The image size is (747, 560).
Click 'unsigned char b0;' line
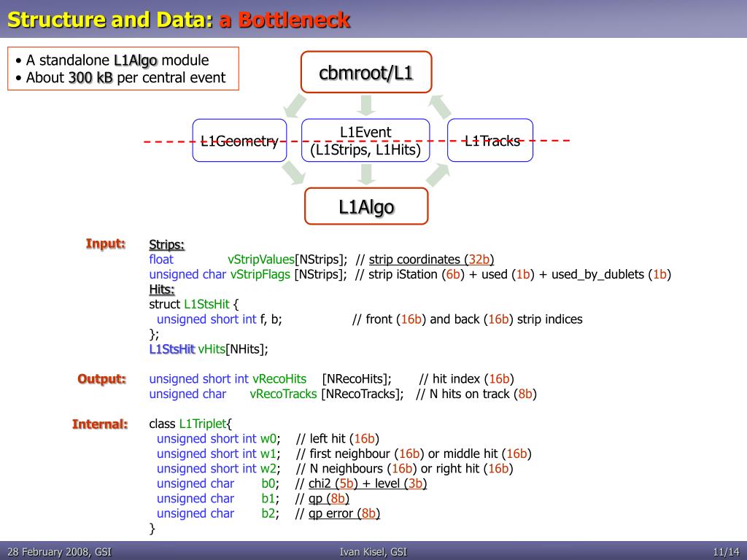click(218, 484)
